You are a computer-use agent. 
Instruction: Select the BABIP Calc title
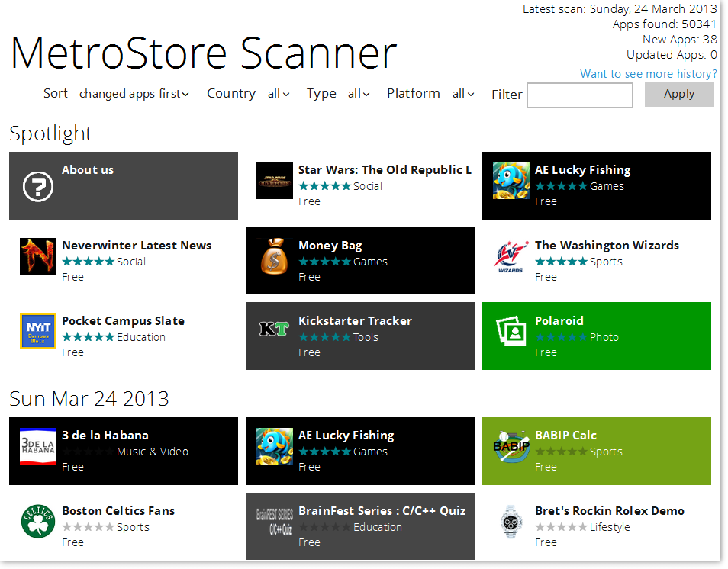[x=565, y=436]
